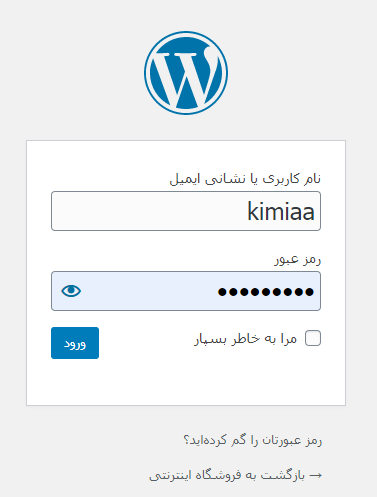Tick the remember me checkbox
377x497 pixels.
coord(313,338)
